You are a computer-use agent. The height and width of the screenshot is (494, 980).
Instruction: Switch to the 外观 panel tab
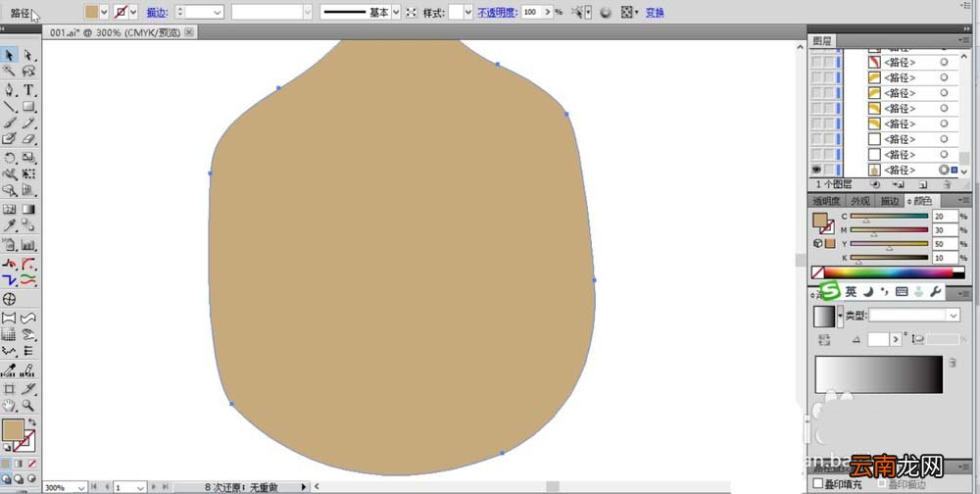[x=860, y=201]
